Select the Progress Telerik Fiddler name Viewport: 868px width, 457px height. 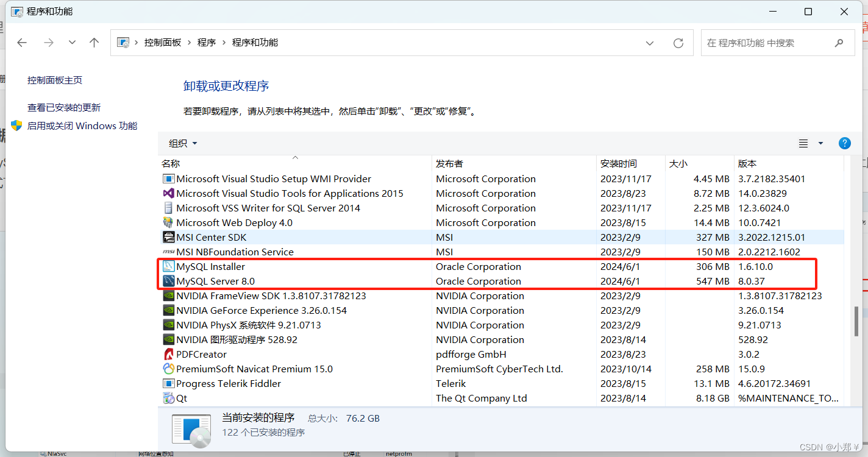click(x=229, y=383)
